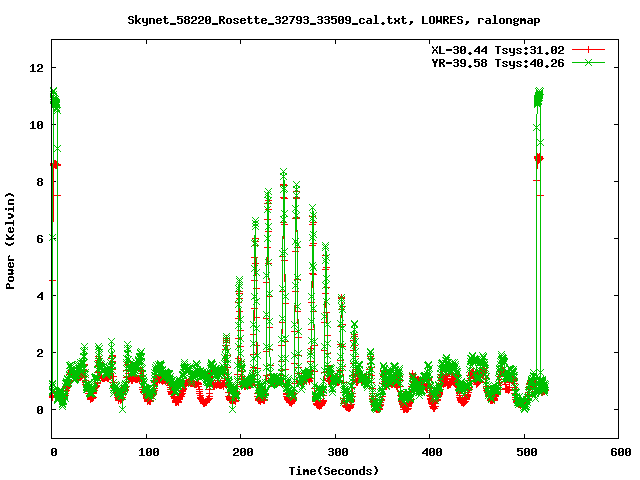
Task: Click the tallest green peak near 8.4 Kelvin
Action: click(x=283, y=172)
